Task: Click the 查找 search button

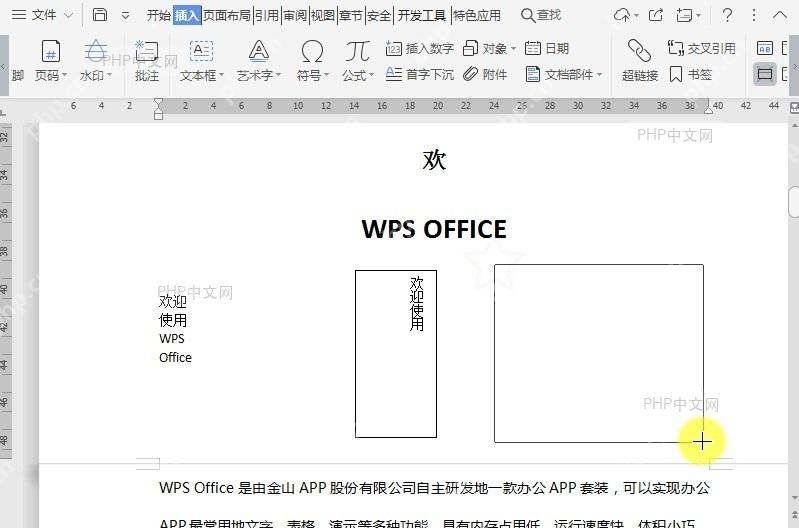Action: [x=541, y=15]
